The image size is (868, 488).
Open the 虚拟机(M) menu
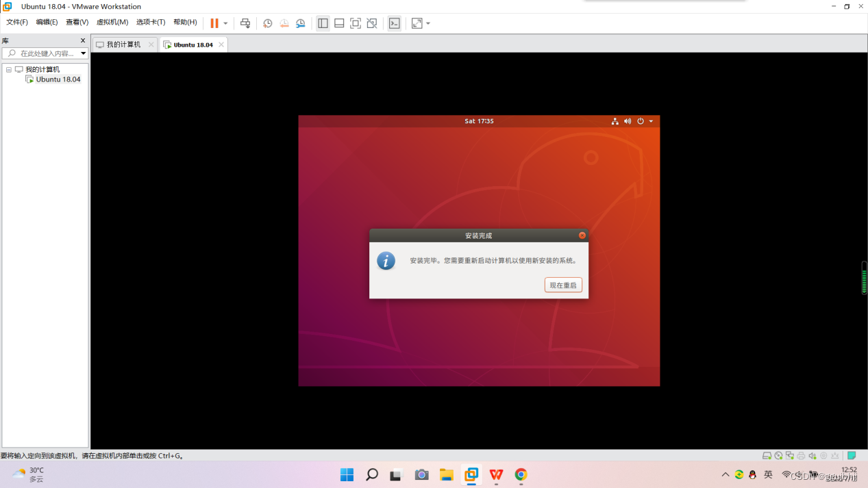[x=112, y=23]
